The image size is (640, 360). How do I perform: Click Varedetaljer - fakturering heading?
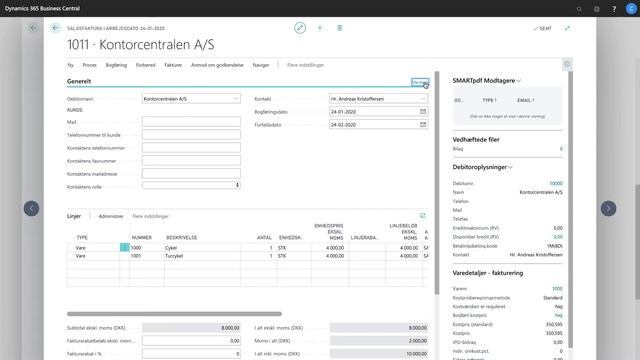point(488,273)
